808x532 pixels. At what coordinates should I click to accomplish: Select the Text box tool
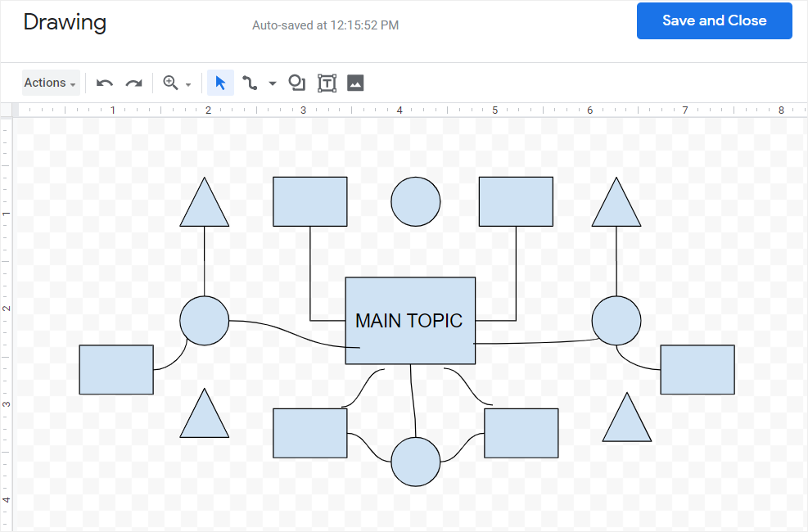[327, 83]
